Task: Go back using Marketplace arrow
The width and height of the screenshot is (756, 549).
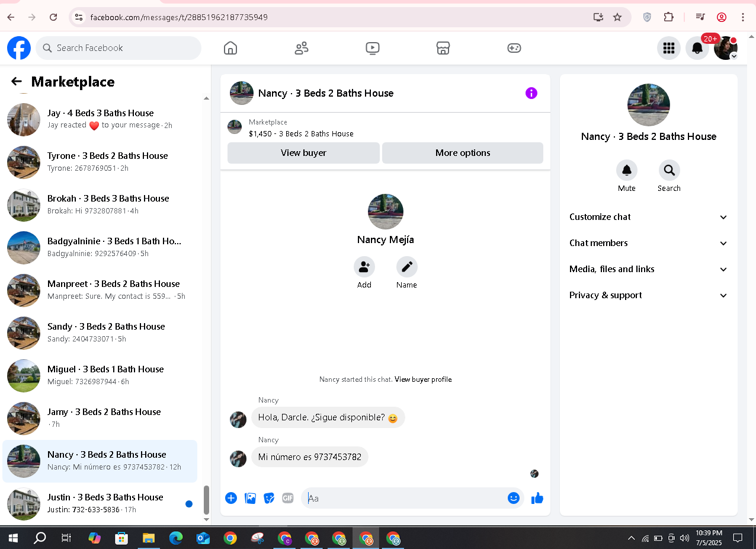Action: [x=17, y=82]
